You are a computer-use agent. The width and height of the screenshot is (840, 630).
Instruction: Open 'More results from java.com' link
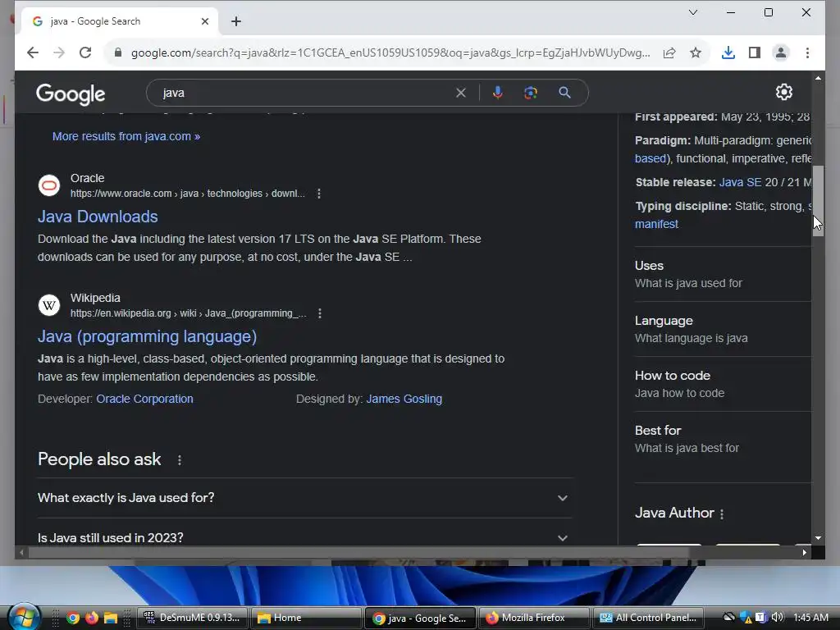click(x=126, y=136)
